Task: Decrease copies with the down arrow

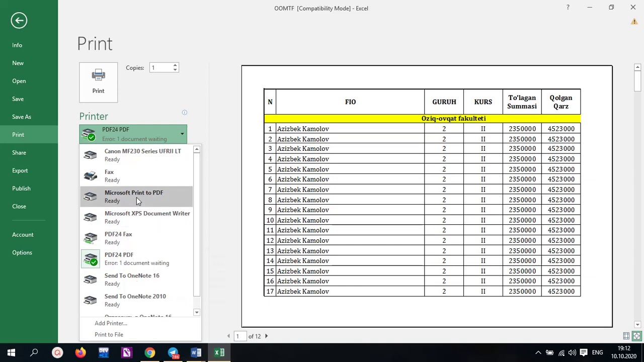Action: pyautogui.click(x=175, y=70)
